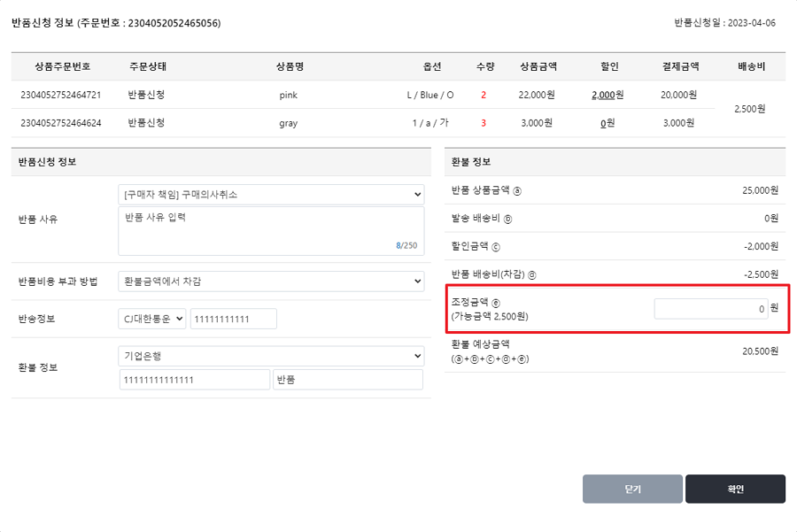Click the ⓒ icon beside 할인금액
The width and height of the screenshot is (797, 532).
pyautogui.click(x=496, y=247)
